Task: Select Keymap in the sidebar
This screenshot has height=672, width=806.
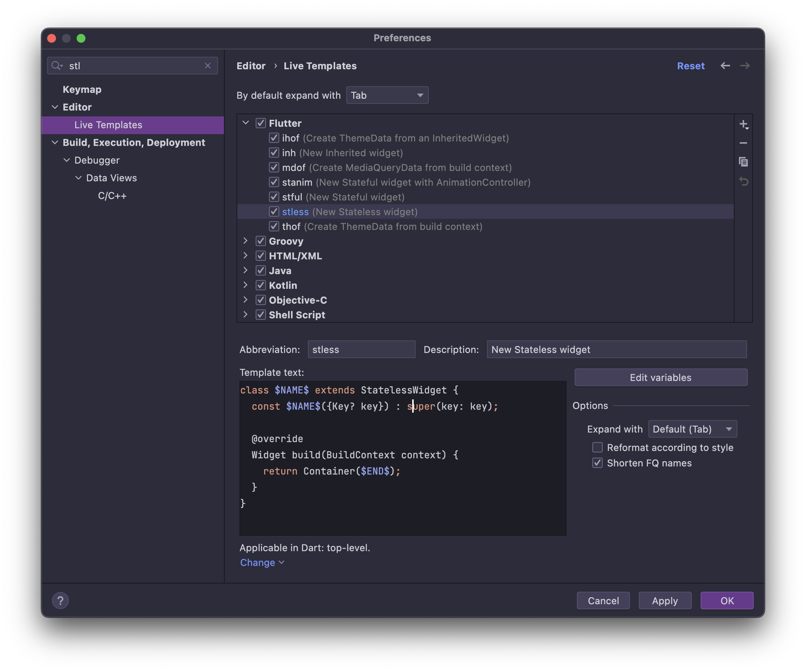Action: click(82, 90)
